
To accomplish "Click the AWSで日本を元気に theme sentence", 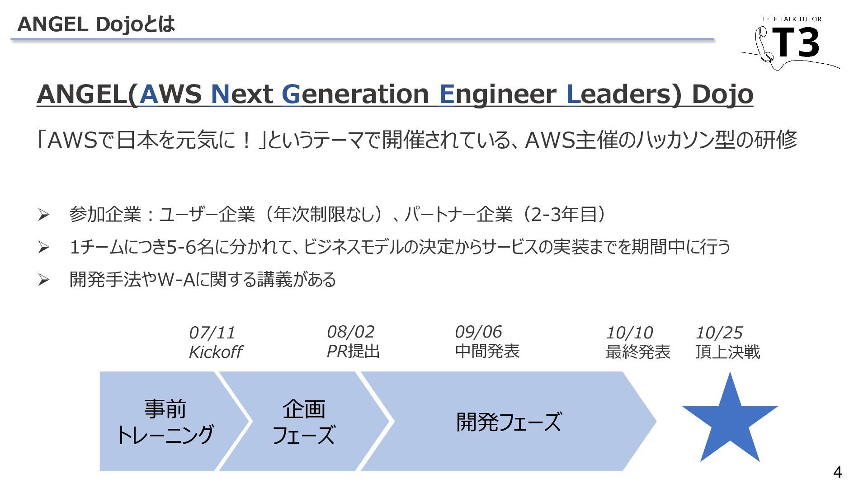I will pos(417,140).
